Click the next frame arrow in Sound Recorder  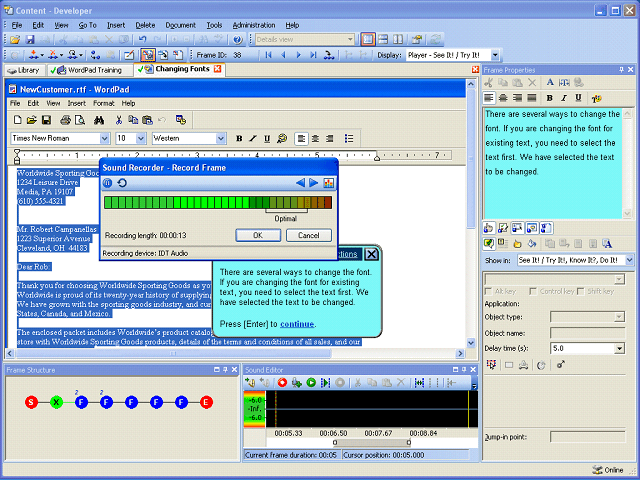313,183
